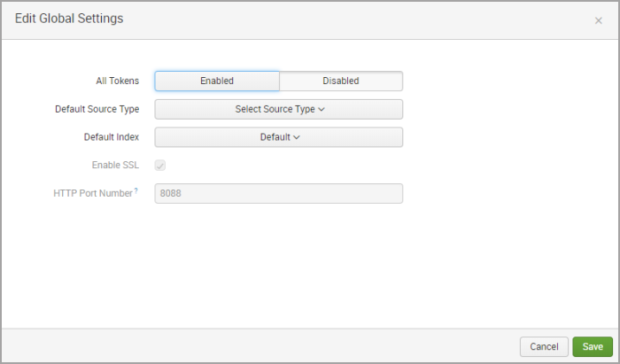The image size is (620, 364).
Task: Click the chevron arrow beside Default index
Action: tap(297, 137)
